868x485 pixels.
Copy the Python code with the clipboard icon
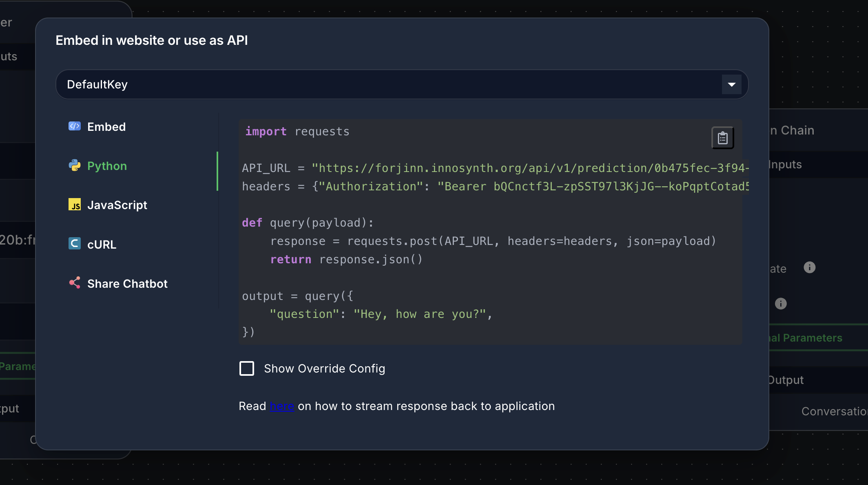point(722,138)
